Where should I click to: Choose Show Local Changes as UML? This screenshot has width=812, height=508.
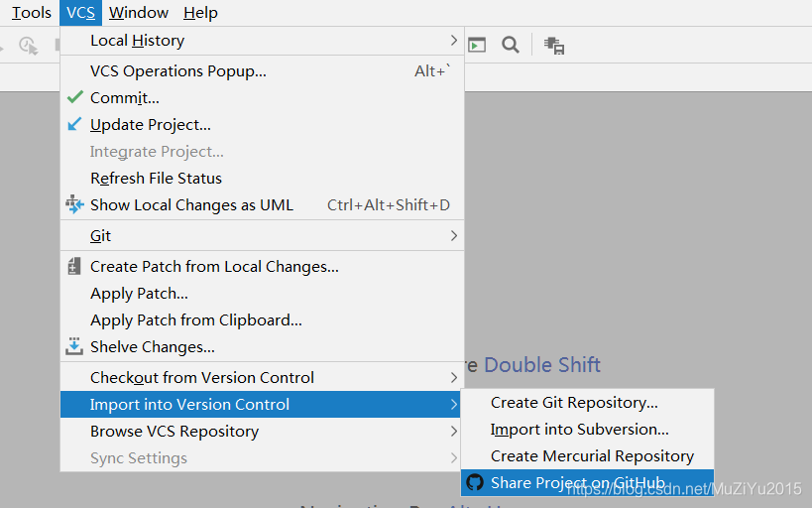[x=262, y=205]
